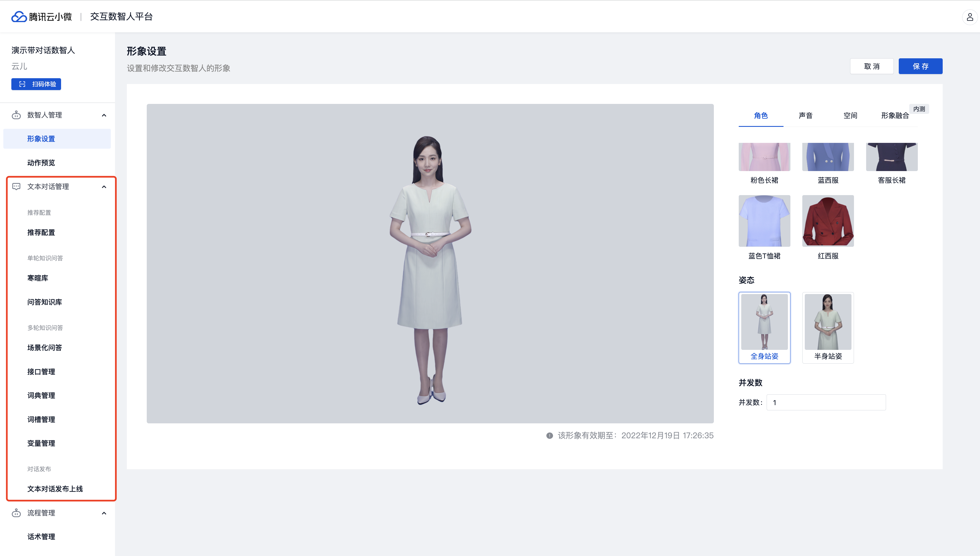Choose the 粉色长裙 outfit thumbnail
This screenshot has width=980, height=556.
[764, 157]
